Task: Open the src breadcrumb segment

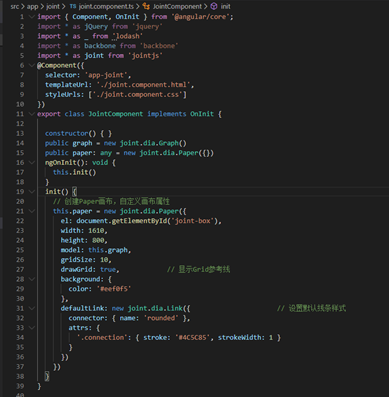Action: (15, 6)
